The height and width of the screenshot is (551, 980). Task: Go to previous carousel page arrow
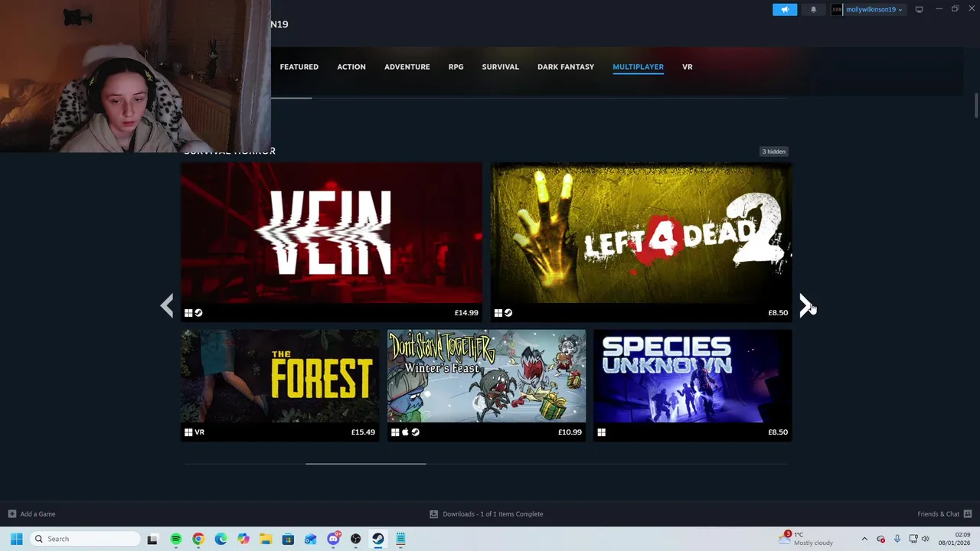pyautogui.click(x=166, y=305)
